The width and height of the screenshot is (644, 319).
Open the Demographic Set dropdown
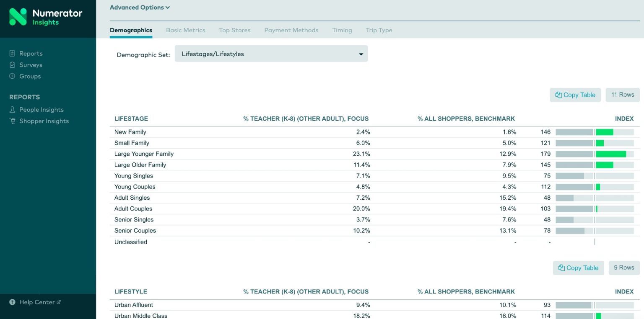pyautogui.click(x=271, y=54)
